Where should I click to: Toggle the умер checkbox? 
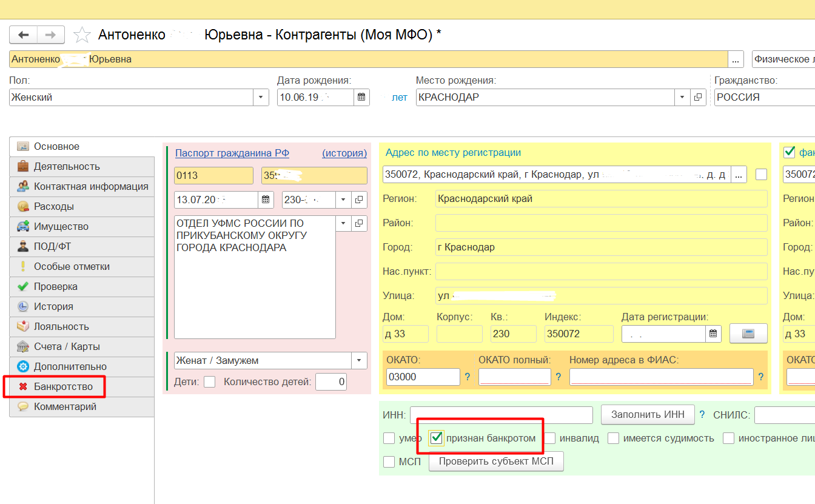tap(389, 438)
